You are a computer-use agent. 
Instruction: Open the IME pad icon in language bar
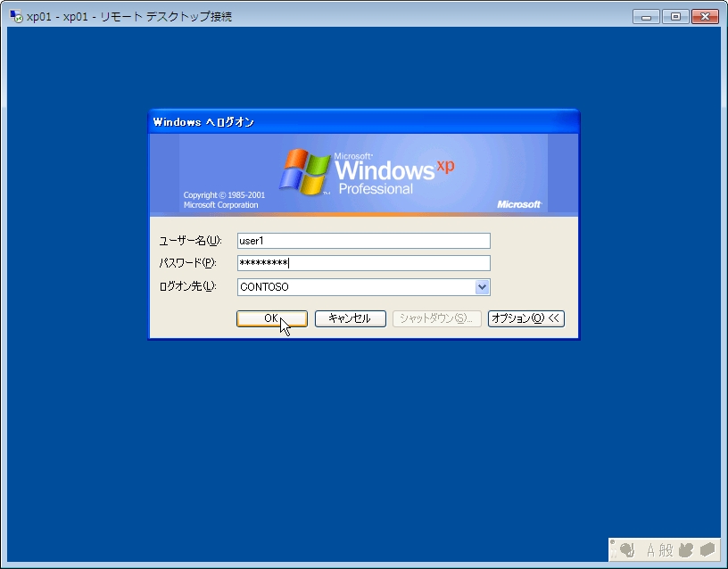pos(686,550)
